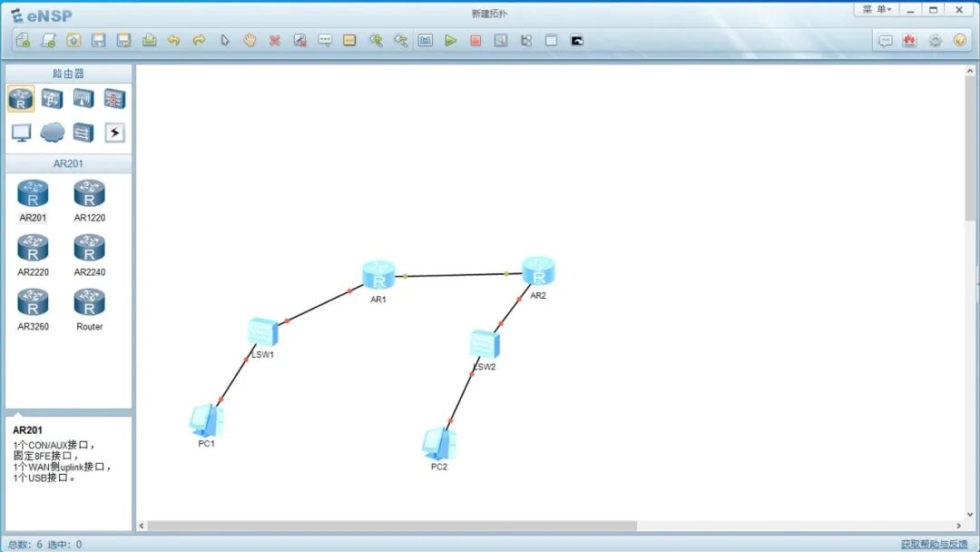Create a new topology from the toolbar
This screenshot has width=980, height=552.
coord(23,41)
